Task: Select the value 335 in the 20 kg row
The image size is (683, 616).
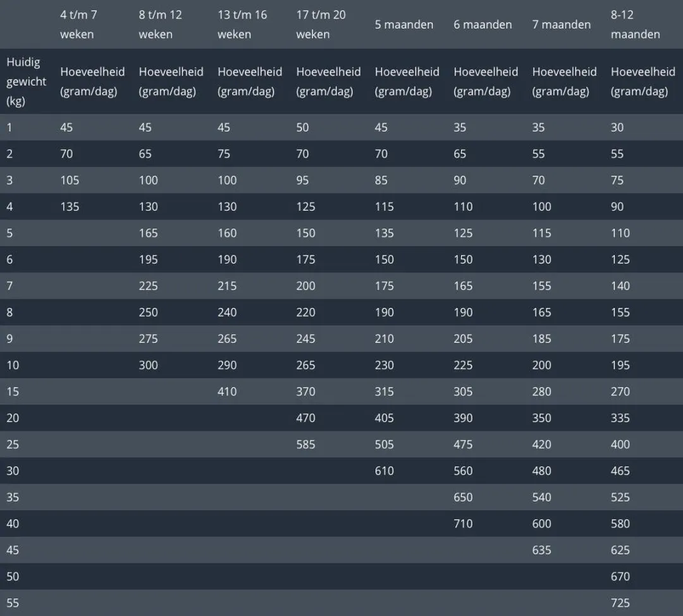Action: tap(620, 418)
